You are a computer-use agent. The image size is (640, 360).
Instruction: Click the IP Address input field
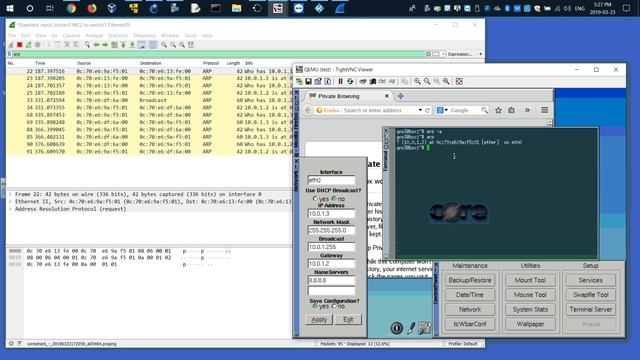tap(331, 213)
